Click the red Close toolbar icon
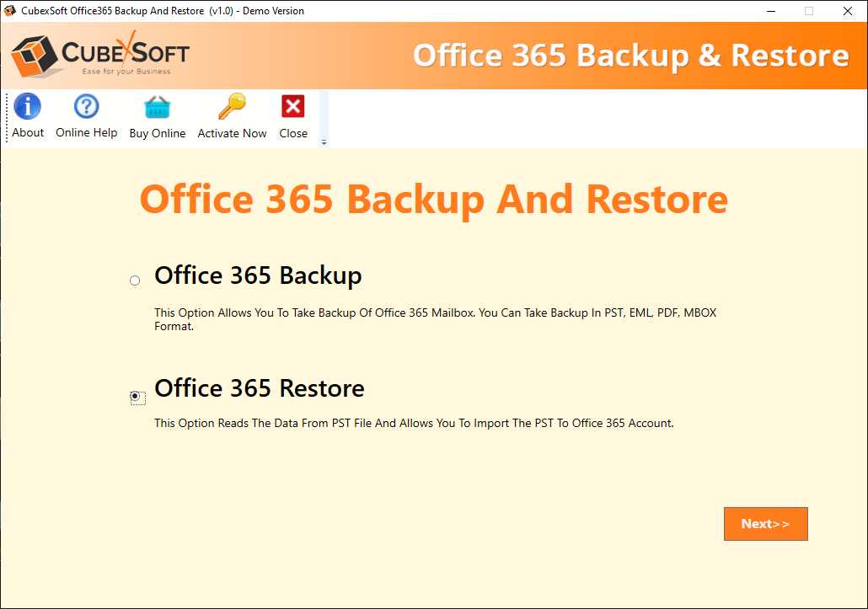The width and height of the screenshot is (868, 609). (292, 106)
